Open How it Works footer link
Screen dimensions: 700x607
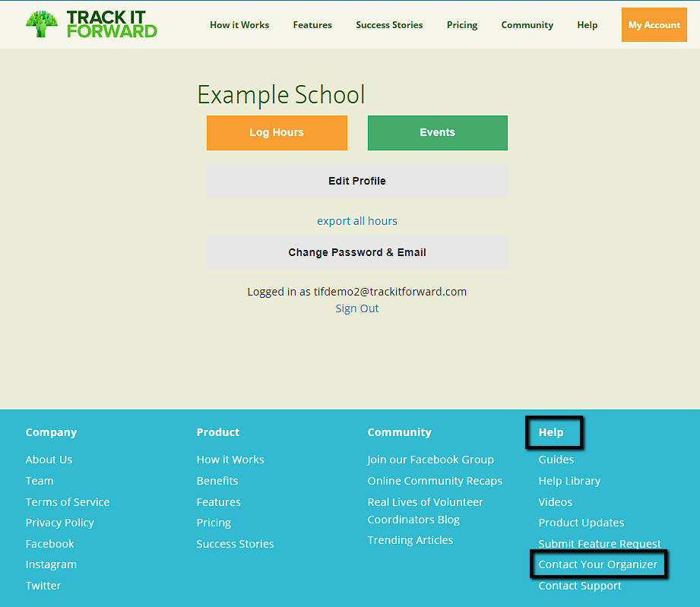point(230,460)
